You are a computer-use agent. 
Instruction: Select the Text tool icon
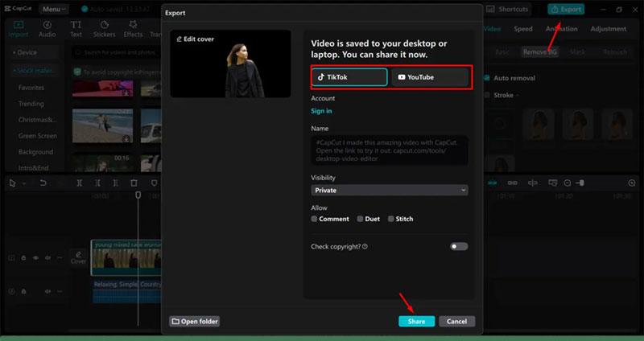click(x=76, y=30)
